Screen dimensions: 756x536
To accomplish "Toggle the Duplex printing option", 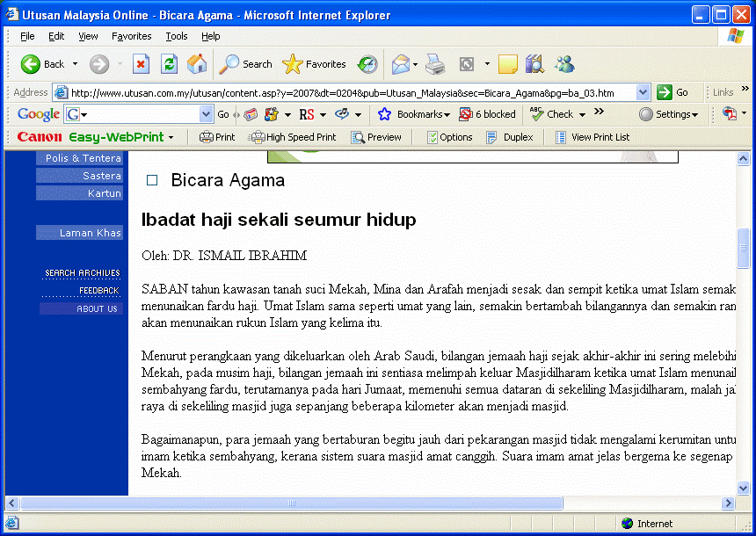I will point(510,137).
